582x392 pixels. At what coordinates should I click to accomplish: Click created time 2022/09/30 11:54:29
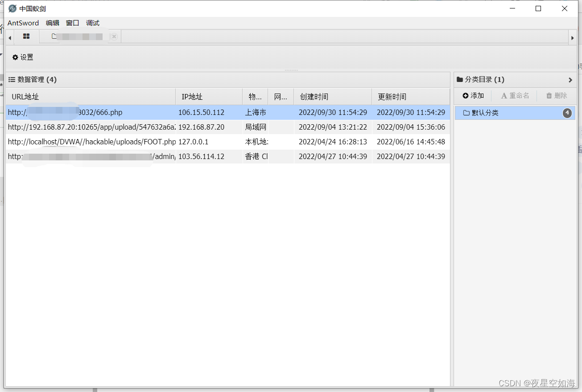333,112
